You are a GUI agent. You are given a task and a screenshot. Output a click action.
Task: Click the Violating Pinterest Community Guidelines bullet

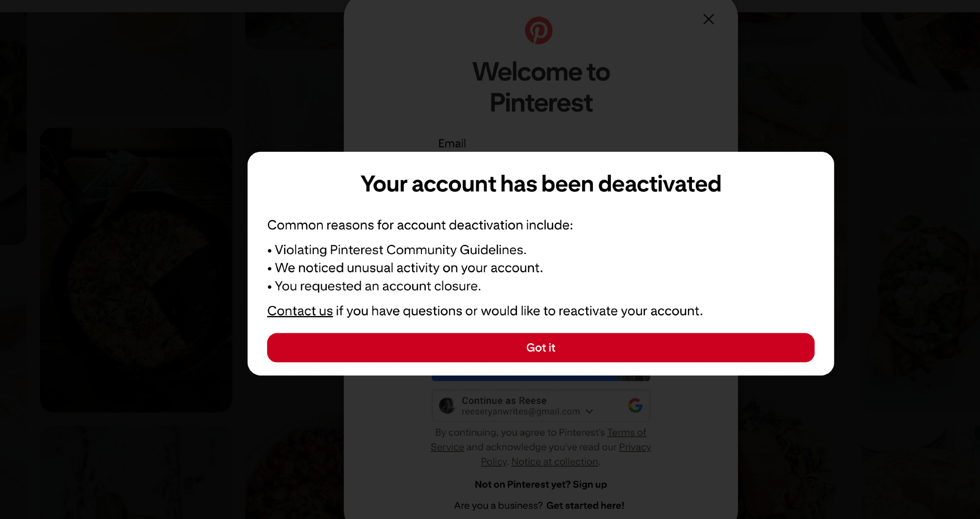tap(400, 250)
